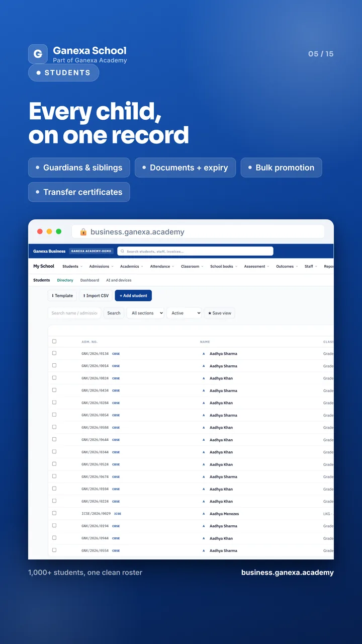Click the green maximize dot of the browser window

[x=59, y=231]
